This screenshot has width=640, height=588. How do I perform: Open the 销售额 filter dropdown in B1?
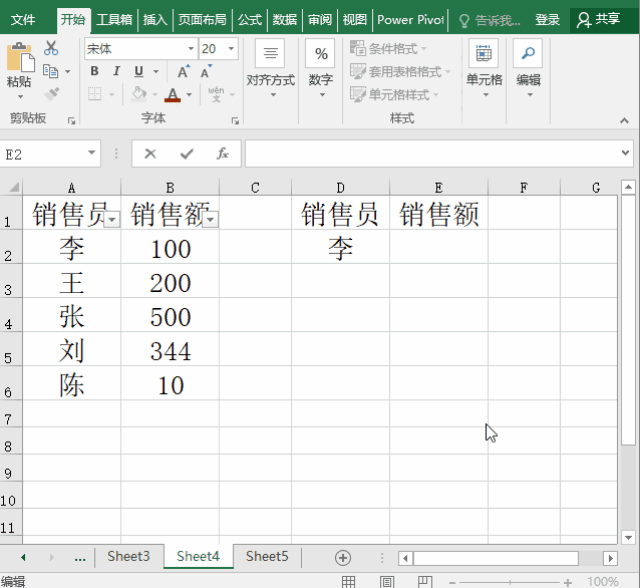[210, 220]
